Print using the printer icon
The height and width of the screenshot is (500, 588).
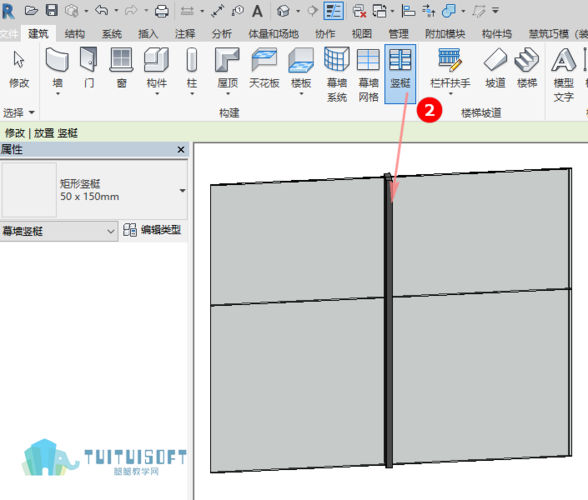[x=162, y=11]
